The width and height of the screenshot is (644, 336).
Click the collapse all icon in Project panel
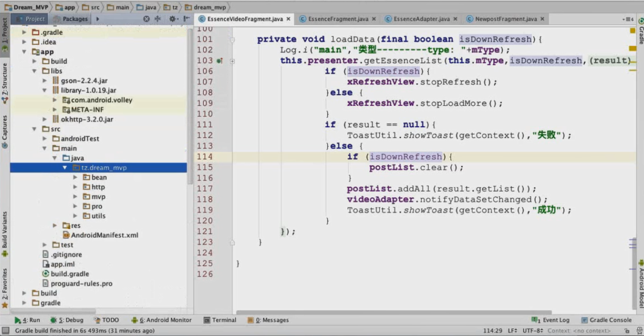157,19
